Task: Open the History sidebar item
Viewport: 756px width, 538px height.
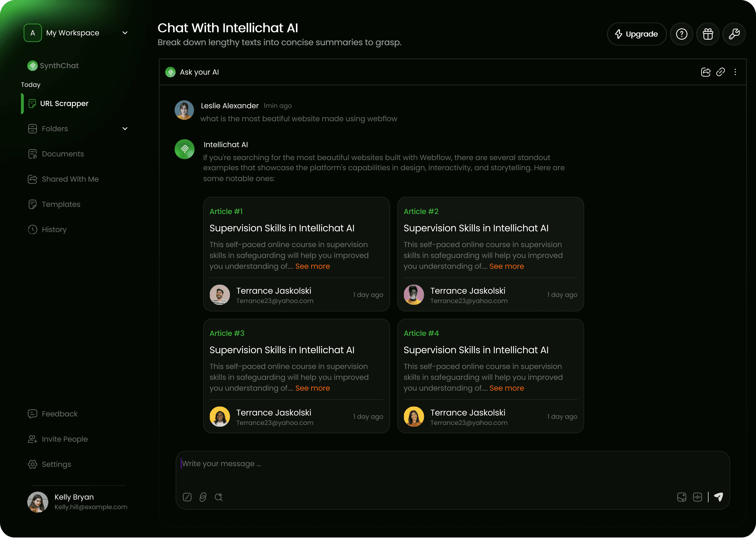Action: click(54, 230)
